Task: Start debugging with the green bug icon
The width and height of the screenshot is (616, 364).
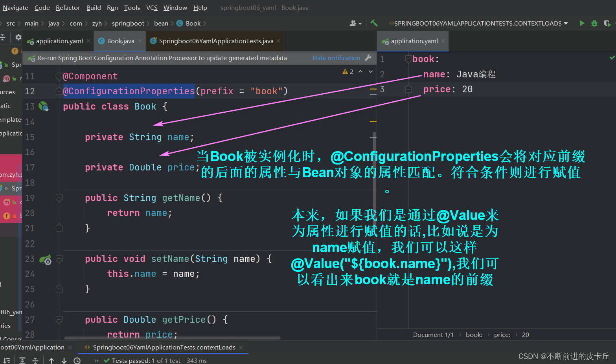Action: tap(594, 23)
